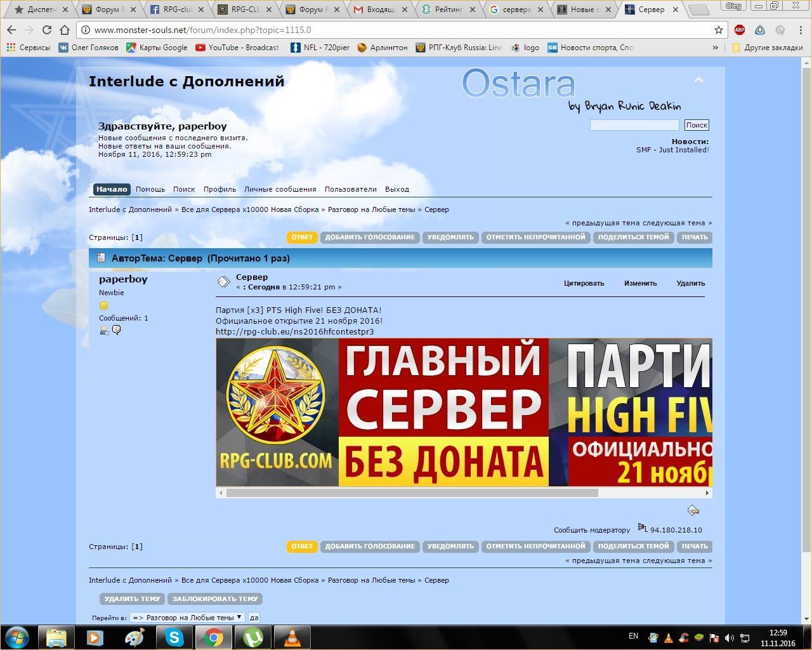
Task: Click the ОТВЕТ button above the post
Action: [302, 237]
